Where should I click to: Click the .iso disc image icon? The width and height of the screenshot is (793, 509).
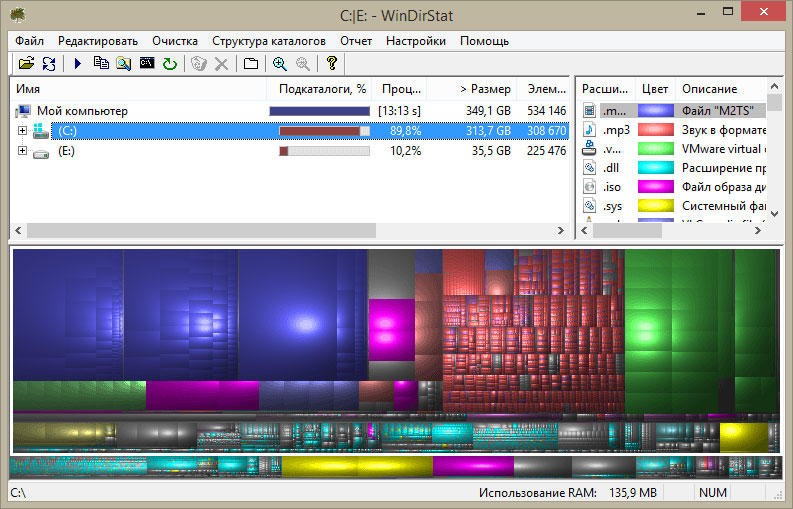click(589, 187)
